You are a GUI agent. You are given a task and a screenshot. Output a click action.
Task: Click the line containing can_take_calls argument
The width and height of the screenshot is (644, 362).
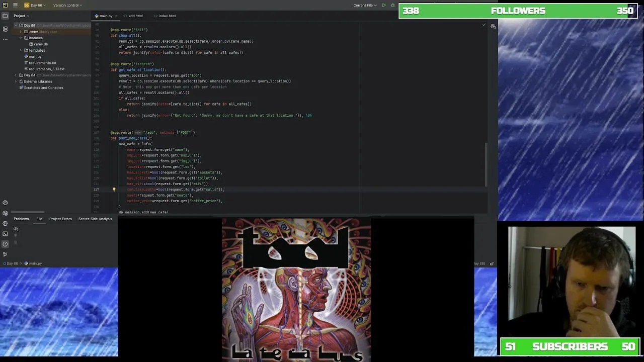pyautogui.click(x=176, y=190)
